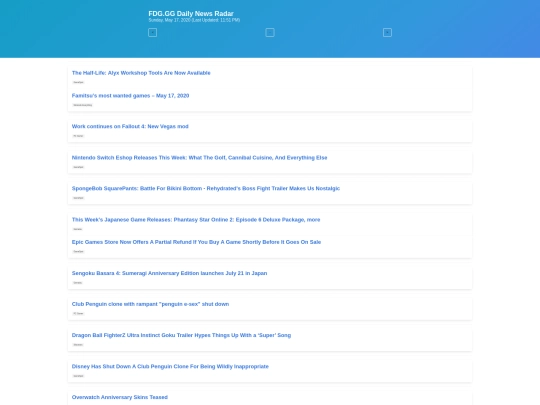Click the source tag under the Half-Life: Alyx headline

pyautogui.click(x=79, y=82)
